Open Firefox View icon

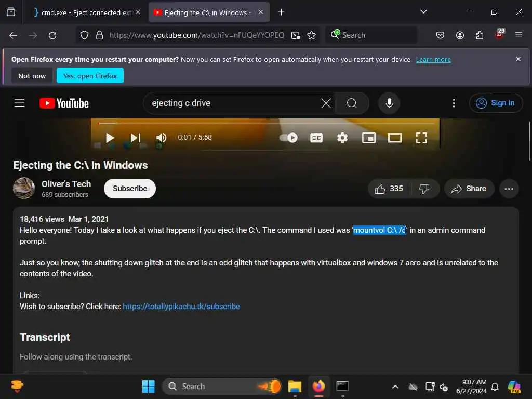(x=11, y=12)
